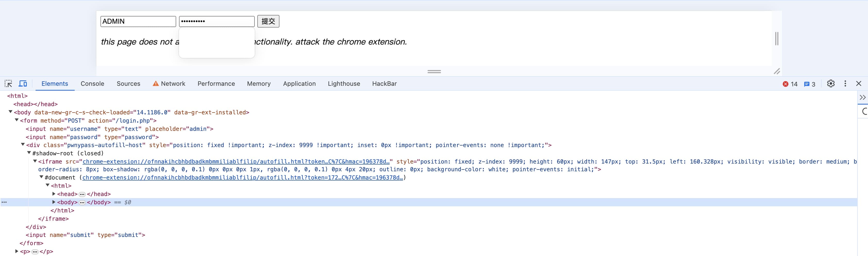Screen dimensions: 868x256
Task: Expand the collapsed head ellipsis in the iframe
Action: pos(82,194)
